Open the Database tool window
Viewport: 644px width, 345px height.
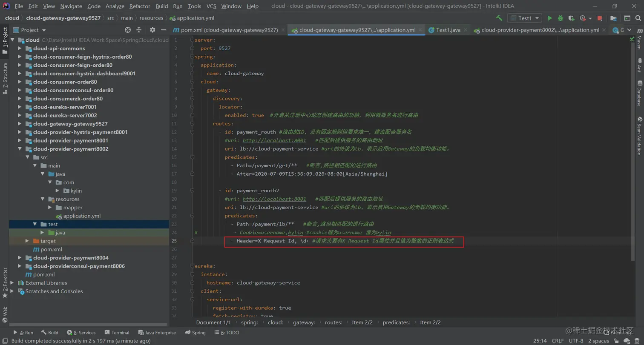tap(639, 93)
